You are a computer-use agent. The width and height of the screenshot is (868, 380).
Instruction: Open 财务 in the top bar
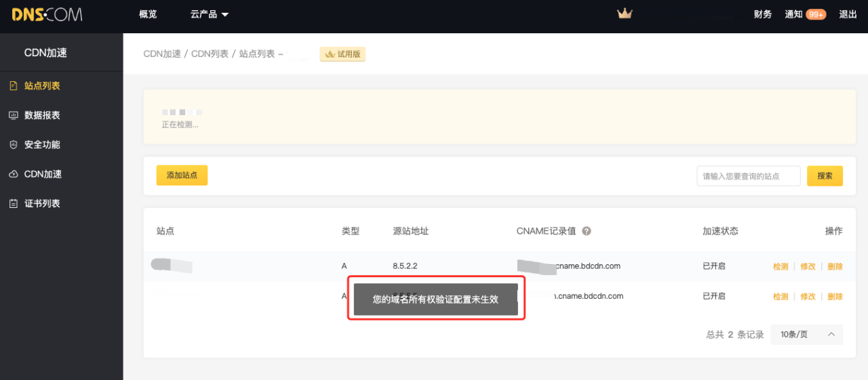(763, 14)
